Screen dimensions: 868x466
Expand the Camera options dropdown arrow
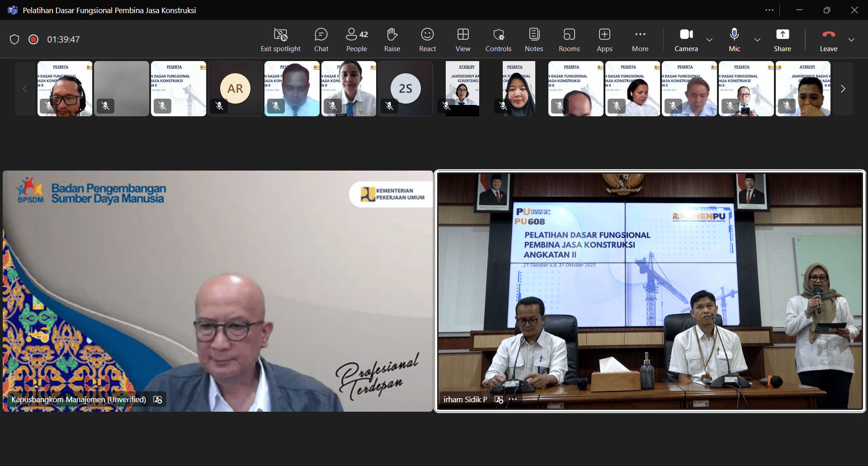[709, 40]
